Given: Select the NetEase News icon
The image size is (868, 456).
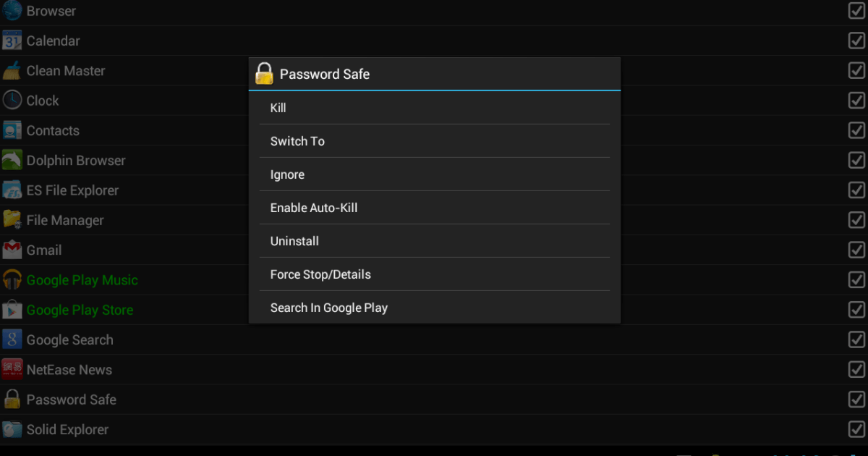Looking at the screenshot, I should (x=12, y=369).
